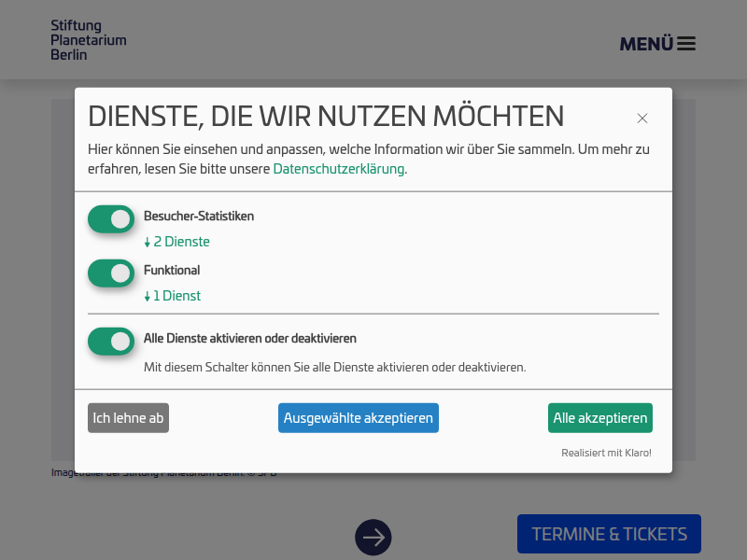747x560 pixels.
Task: Disable the Besucher-Statistiken toggle
Action: click(111, 218)
